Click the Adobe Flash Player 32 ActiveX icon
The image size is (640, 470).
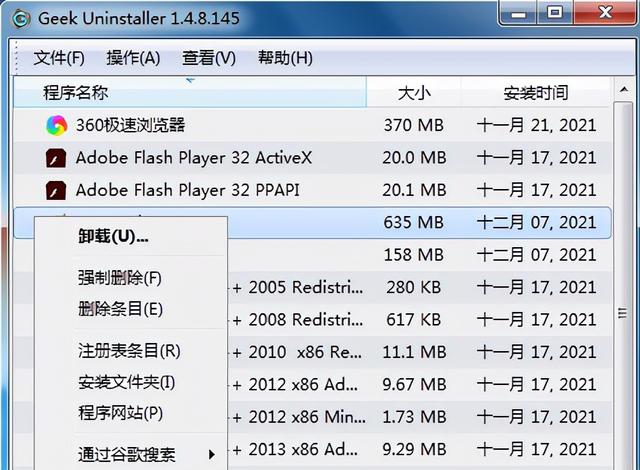[x=56, y=158]
